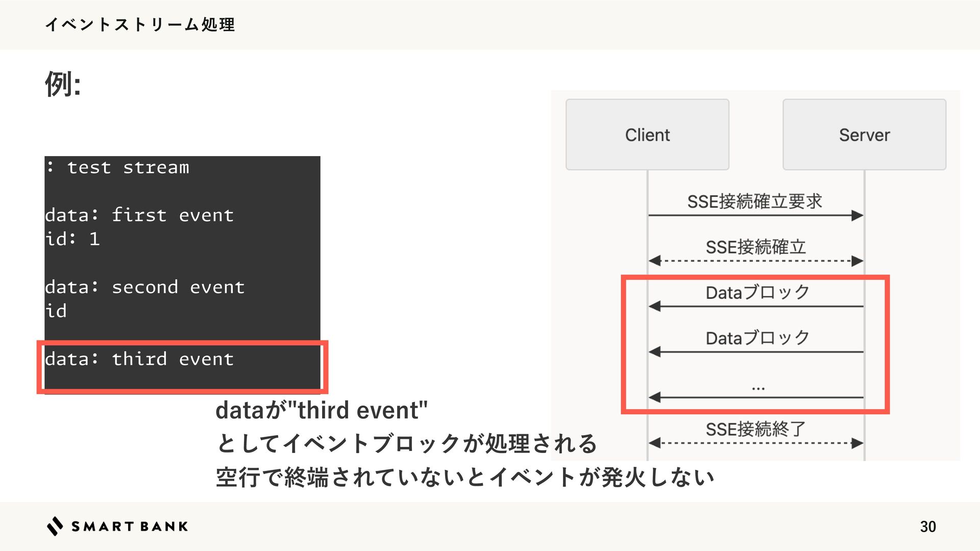Image resolution: width=980 pixels, height=551 pixels.
Task: Click the Client box in diagram
Action: 647,135
